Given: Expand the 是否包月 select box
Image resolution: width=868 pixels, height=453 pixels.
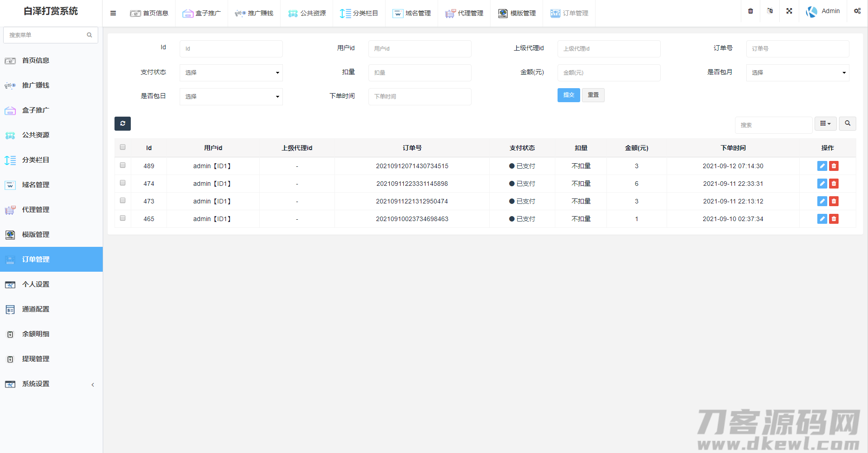Looking at the screenshot, I should (797, 73).
